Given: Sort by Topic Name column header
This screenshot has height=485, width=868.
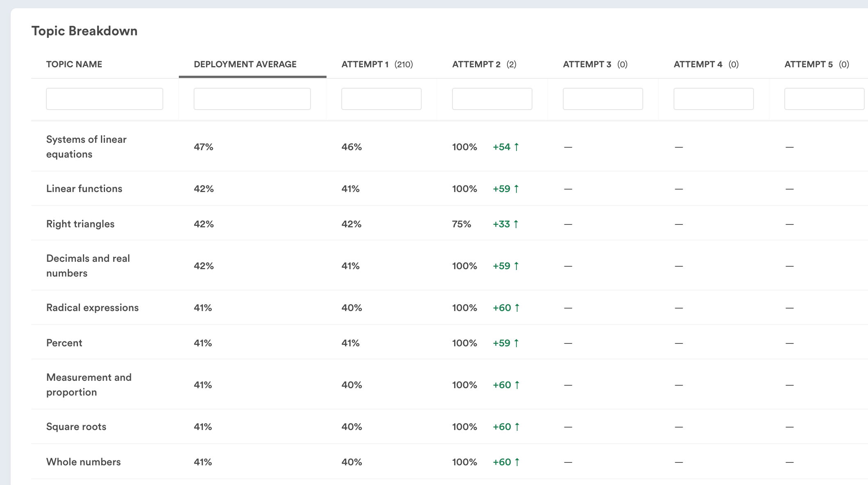Looking at the screenshot, I should point(74,64).
